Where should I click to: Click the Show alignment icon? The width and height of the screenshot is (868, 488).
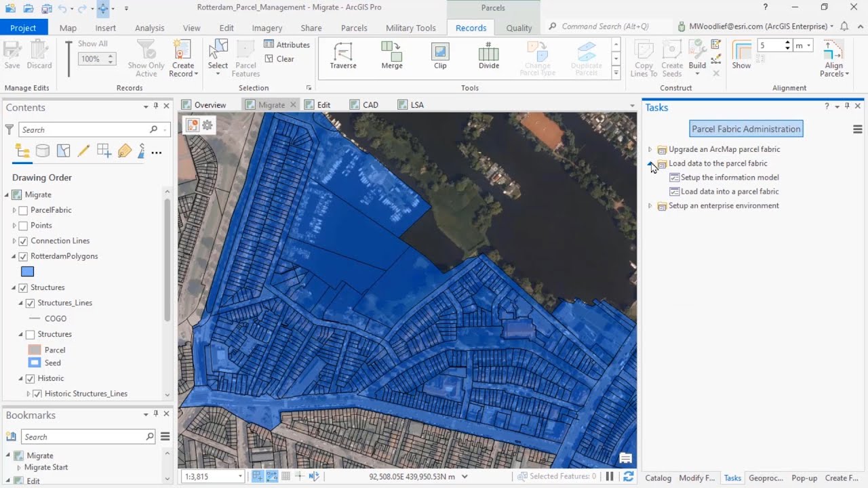[x=742, y=50]
